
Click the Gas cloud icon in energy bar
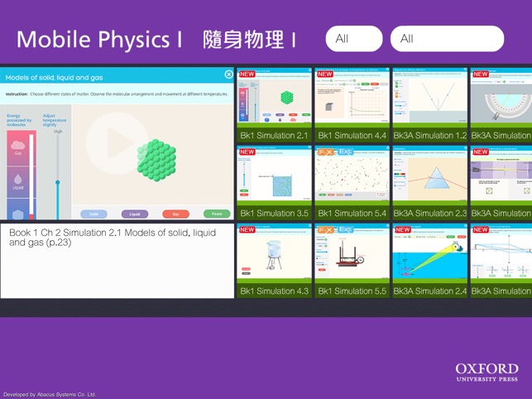(17, 147)
